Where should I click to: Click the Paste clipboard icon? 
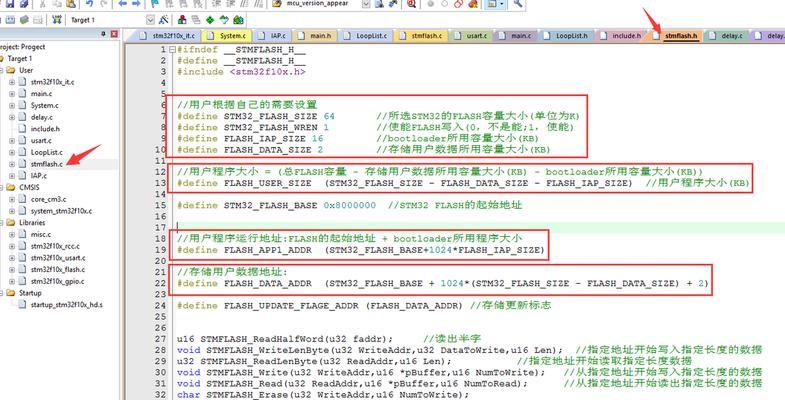(71, 4)
